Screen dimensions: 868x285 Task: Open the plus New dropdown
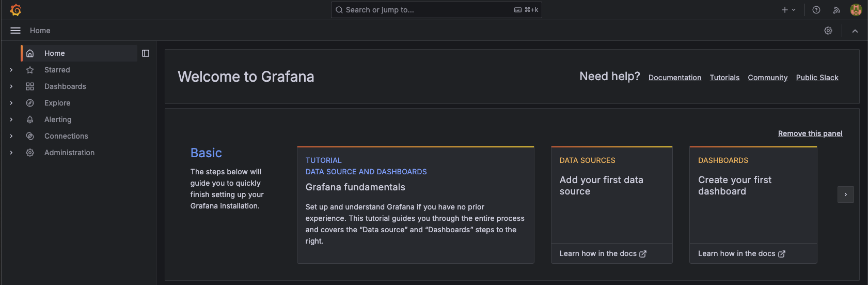click(788, 10)
